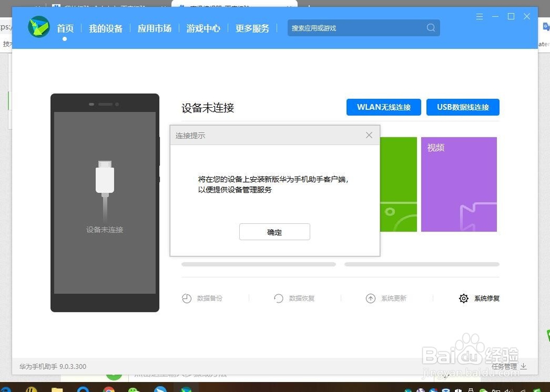Close the 连接提示 dialog
550x392 pixels.
(369, 135)
